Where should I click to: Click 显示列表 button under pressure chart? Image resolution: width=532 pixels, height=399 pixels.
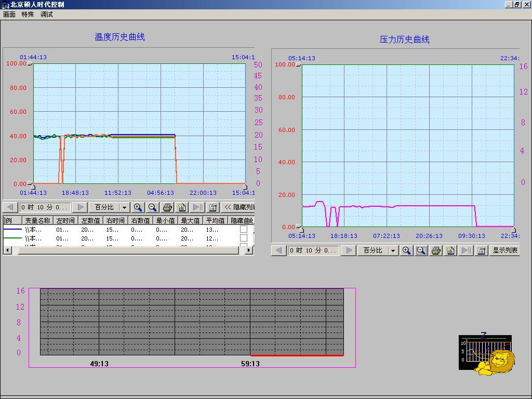pyautogui.click(x=504, y=250)
